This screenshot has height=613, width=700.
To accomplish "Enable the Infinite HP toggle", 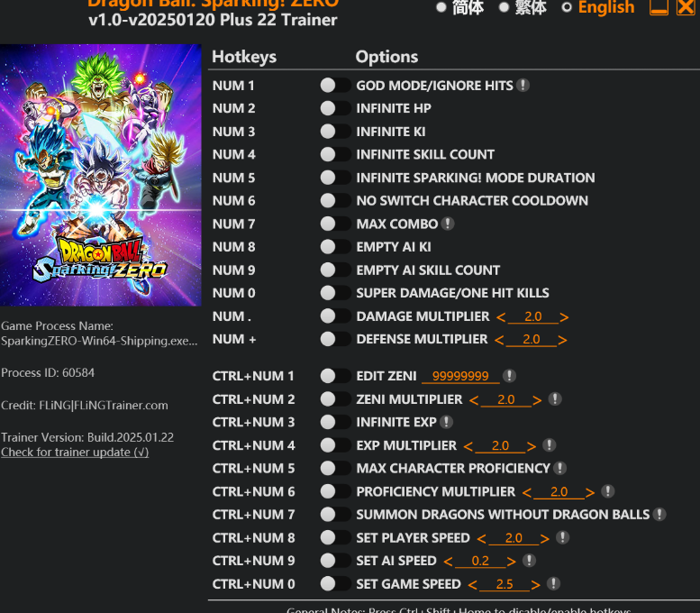I will click(x=335, y=108).
